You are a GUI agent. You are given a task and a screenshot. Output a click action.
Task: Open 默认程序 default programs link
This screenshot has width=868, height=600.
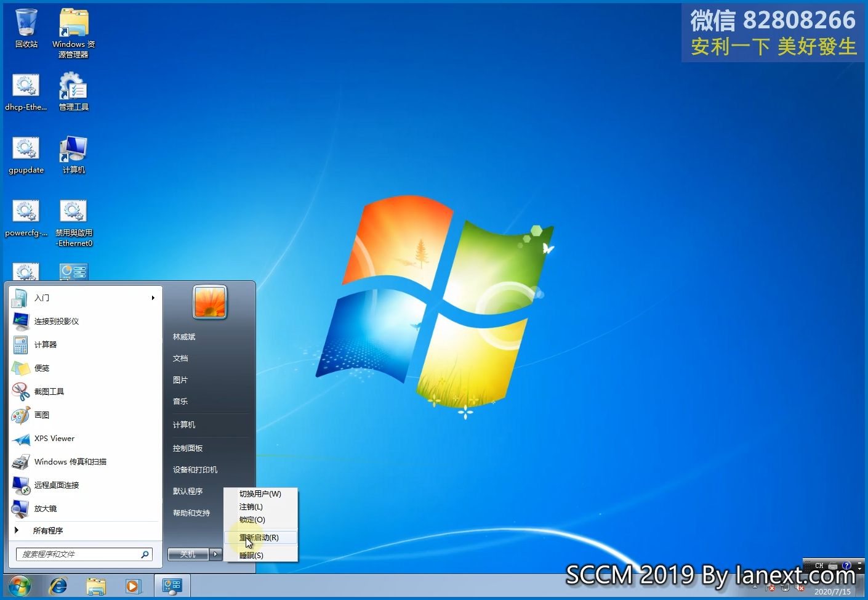click(188, 492)
